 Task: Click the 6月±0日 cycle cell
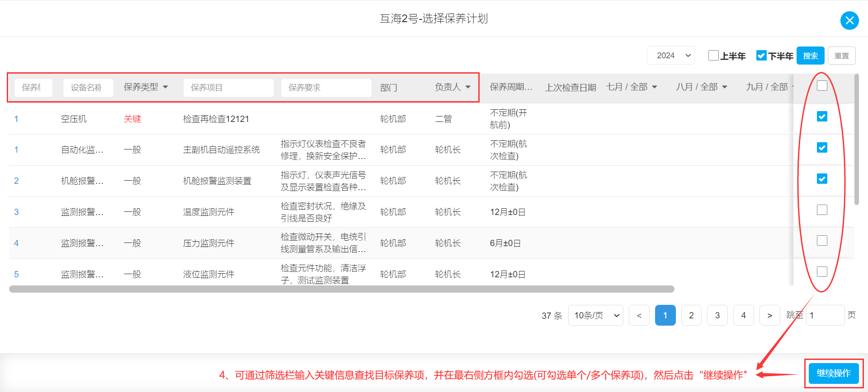(505, 243)
